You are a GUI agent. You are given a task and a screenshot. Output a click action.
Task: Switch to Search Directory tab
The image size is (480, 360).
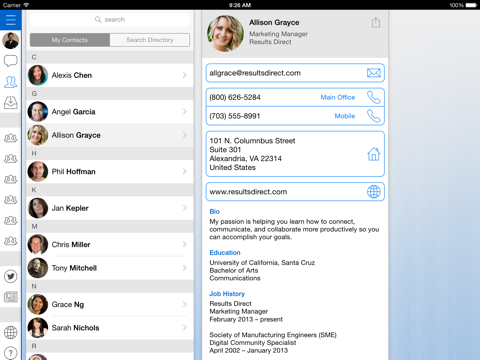point(150,40)
